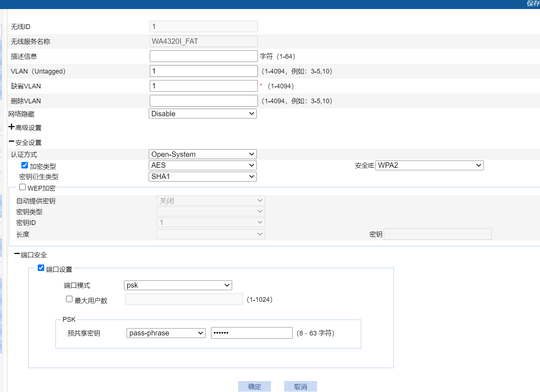The image size is (540, 392).
Task: Click the 认证方式 label
Action: point(24,155)
